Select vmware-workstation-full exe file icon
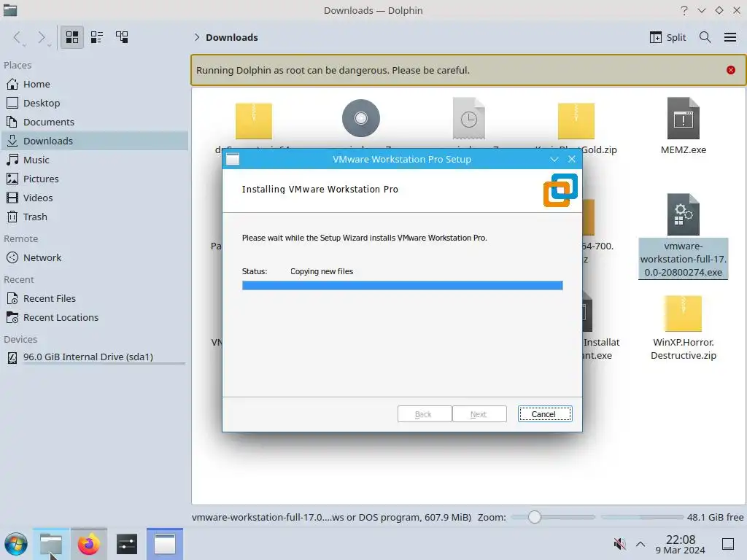 [x=683, y=214]
